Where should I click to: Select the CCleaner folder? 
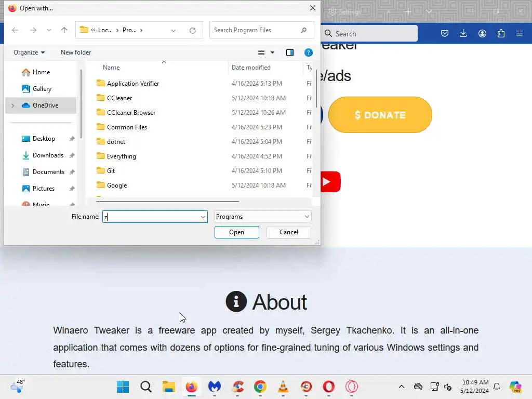(x=119, y=98)
